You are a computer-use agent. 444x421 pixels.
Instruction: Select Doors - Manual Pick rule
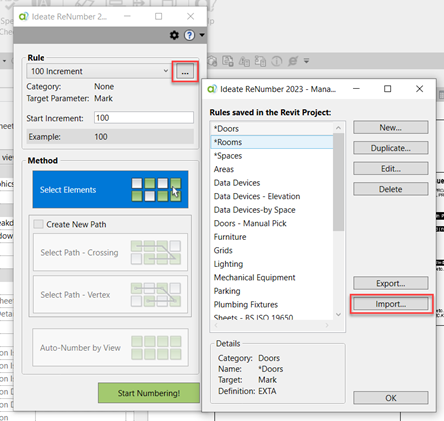point(272,223)
